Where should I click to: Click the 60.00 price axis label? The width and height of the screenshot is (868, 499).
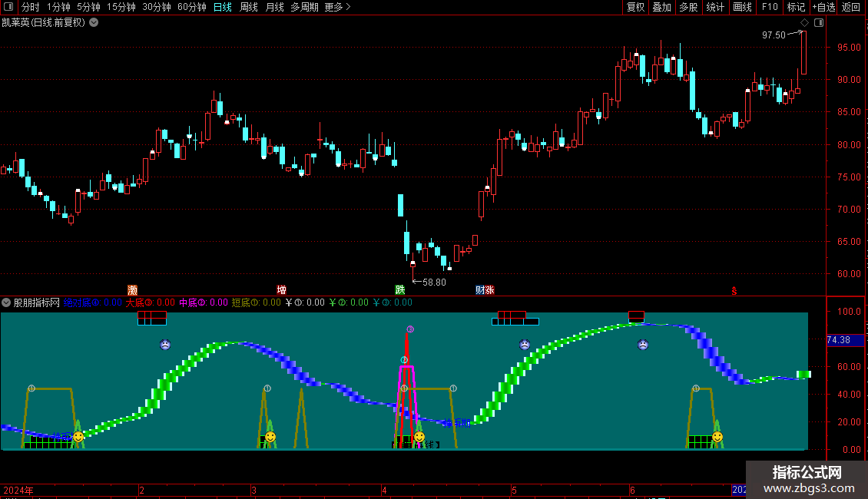pyautogui.click(x=849, y=274)
